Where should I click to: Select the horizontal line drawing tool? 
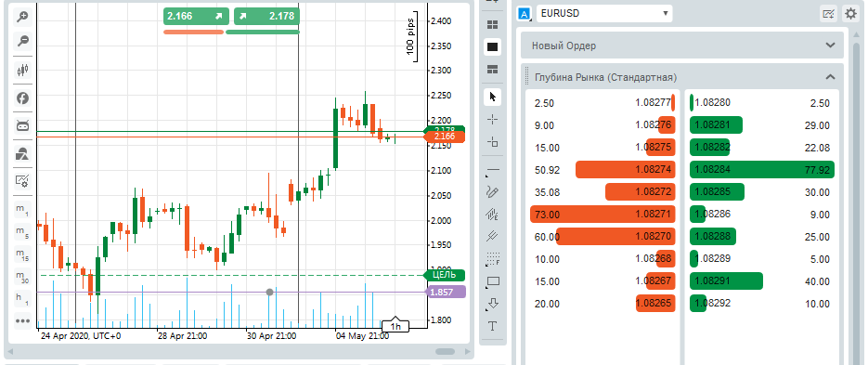[x=492, y=170]
